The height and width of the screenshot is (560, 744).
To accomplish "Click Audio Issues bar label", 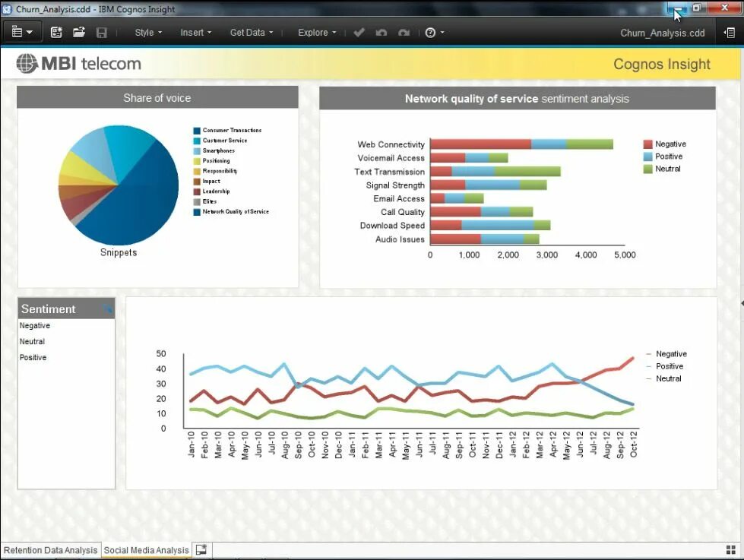I will coord(400,239).
